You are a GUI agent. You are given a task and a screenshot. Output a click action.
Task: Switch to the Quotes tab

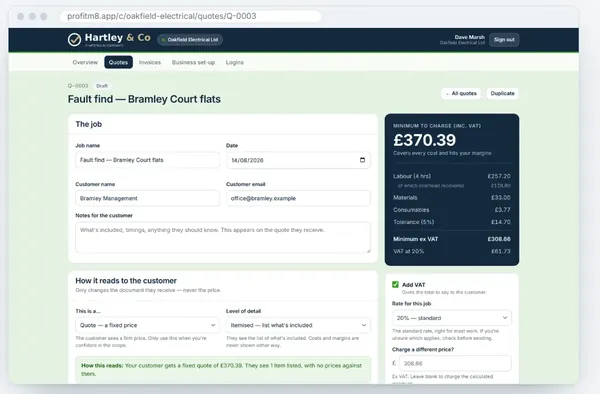(118, 62)
